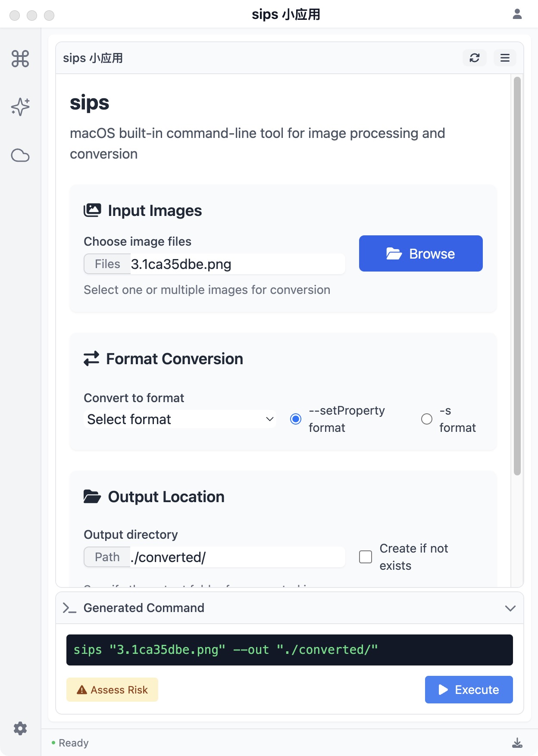Click the Format Conversion arrows icon
Viewport: 538px width, 756px height.
[x=91, y=359]
